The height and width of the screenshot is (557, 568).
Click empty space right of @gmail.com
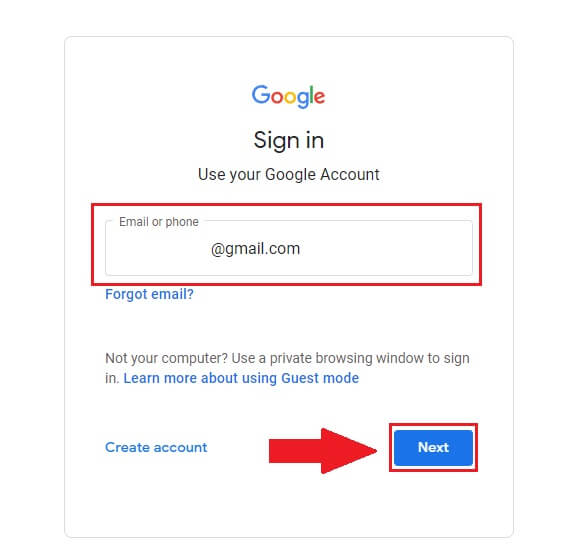(384, 249)
